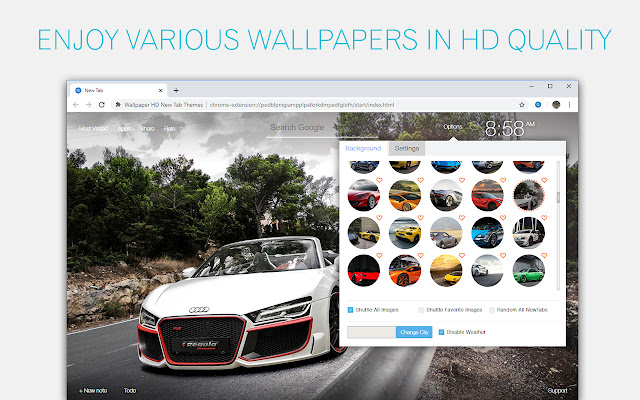The image size is (640, 400).
Task: Click the Rate link
Action: [169, 129]
